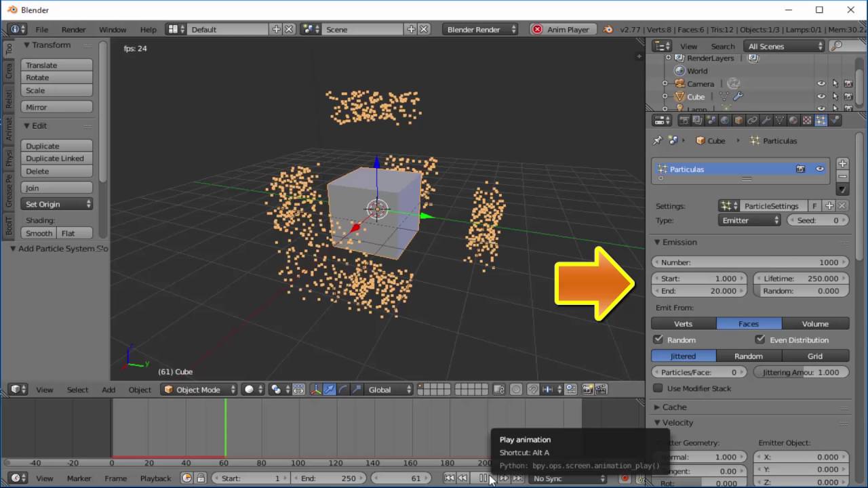Open the Particles properties tab icon
This screenshot has width=868, height=488.
(821, 121)
